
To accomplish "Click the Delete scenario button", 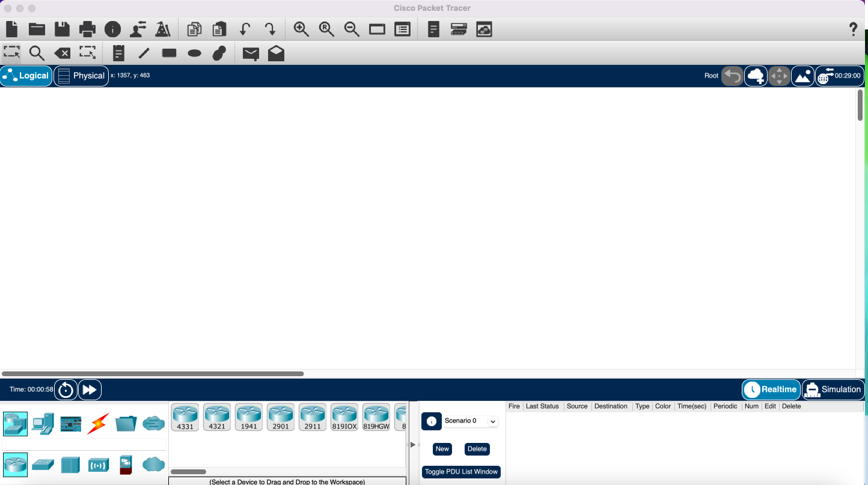I will tap(477, 449).
